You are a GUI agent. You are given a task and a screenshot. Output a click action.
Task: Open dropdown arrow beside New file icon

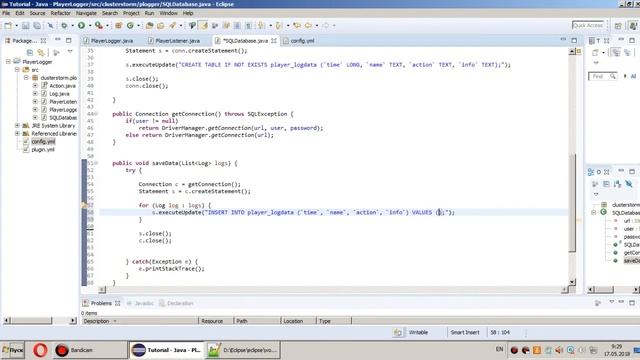tap(16, 26)
